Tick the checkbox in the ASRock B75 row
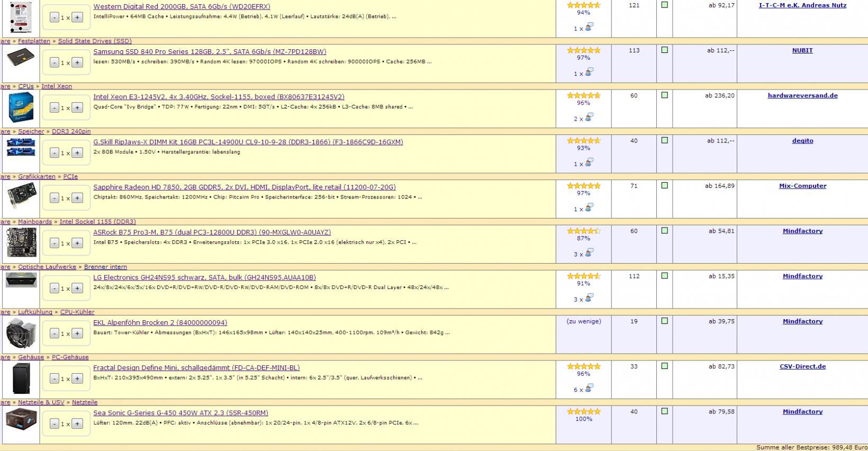The width and height of the screenshot is (868, 451). pos(665,230)
